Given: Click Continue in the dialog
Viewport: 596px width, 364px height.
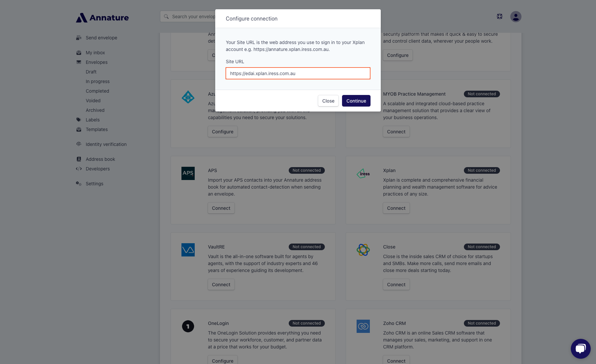Looking at the screenshot, I should click(356, 101).
